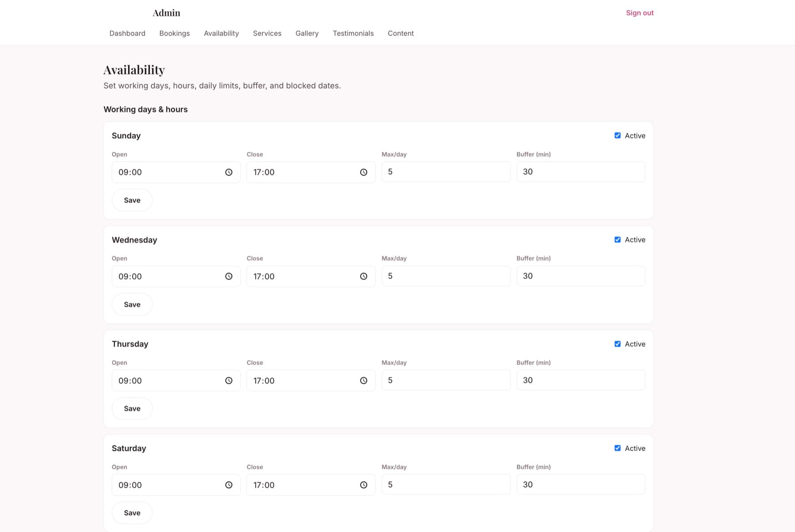Open the clock icon in Saturday's Open field
795x532 pixels.
coord(229,485)
